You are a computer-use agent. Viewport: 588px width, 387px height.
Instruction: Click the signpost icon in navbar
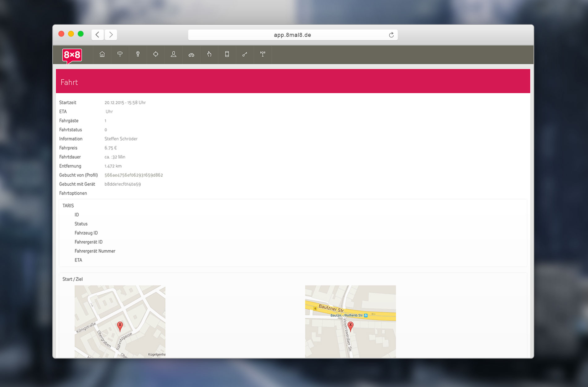pos(120,54)
